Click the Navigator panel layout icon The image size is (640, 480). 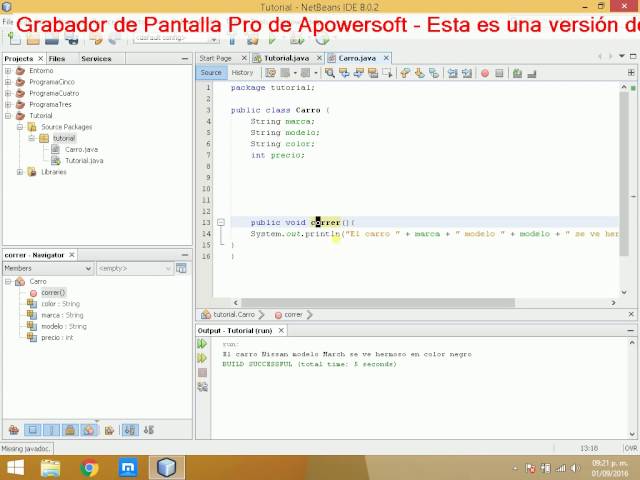point(181,268)
